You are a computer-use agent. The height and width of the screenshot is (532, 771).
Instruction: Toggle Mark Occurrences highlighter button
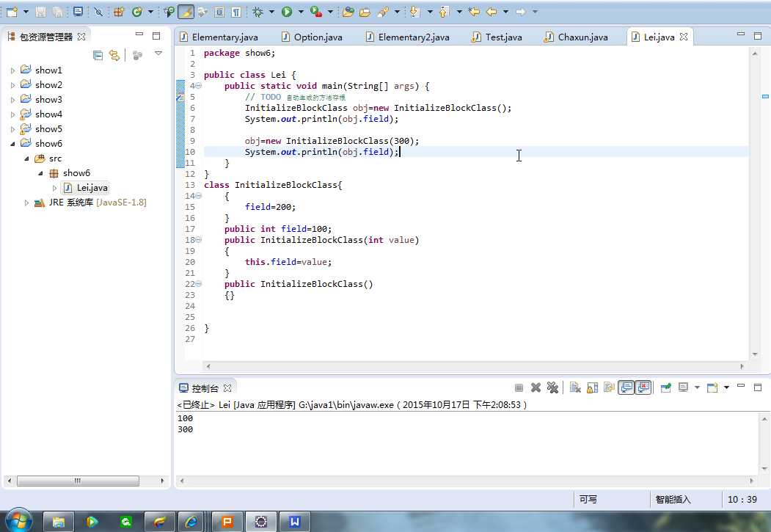186,12
